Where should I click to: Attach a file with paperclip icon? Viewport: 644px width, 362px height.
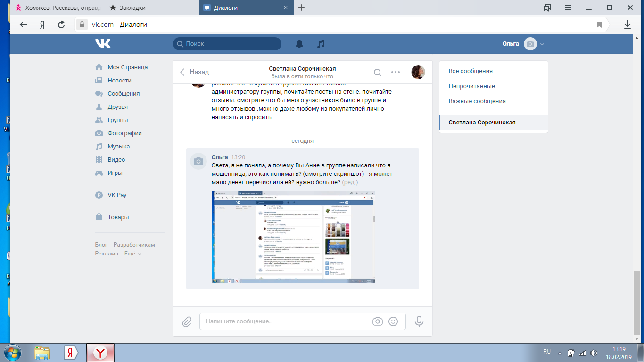point(187,321)
